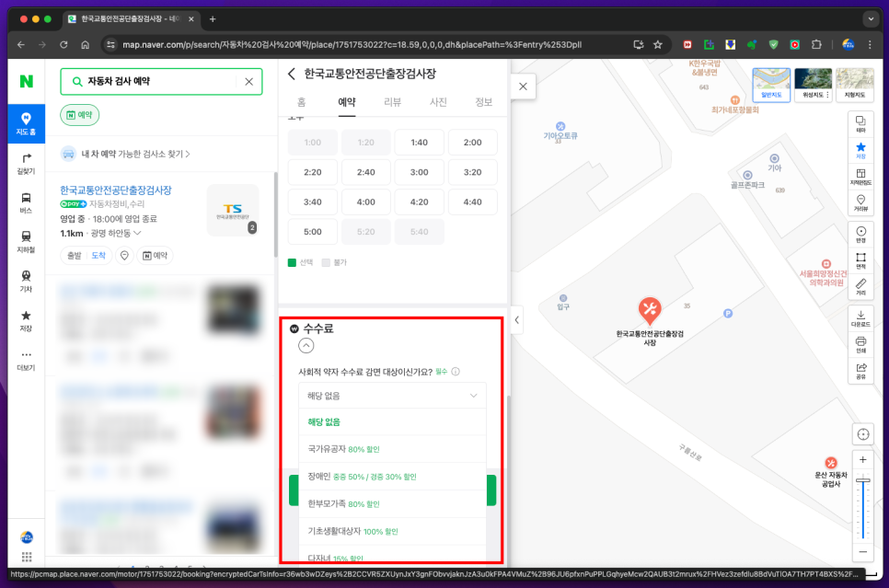Switch to the 리뷰 tab
This screenshot has width=889, height=588.
click(x=392, y=102)
